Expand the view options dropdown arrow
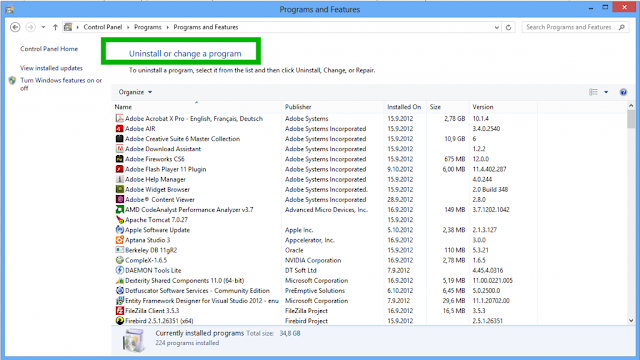The image size is (640, 360). click(x=606, y=92)
